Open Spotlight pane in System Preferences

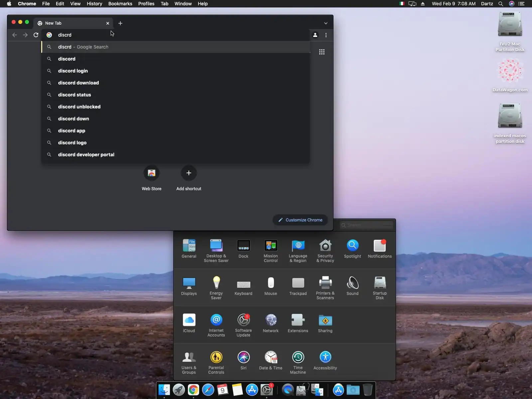(x=352, y=248)
